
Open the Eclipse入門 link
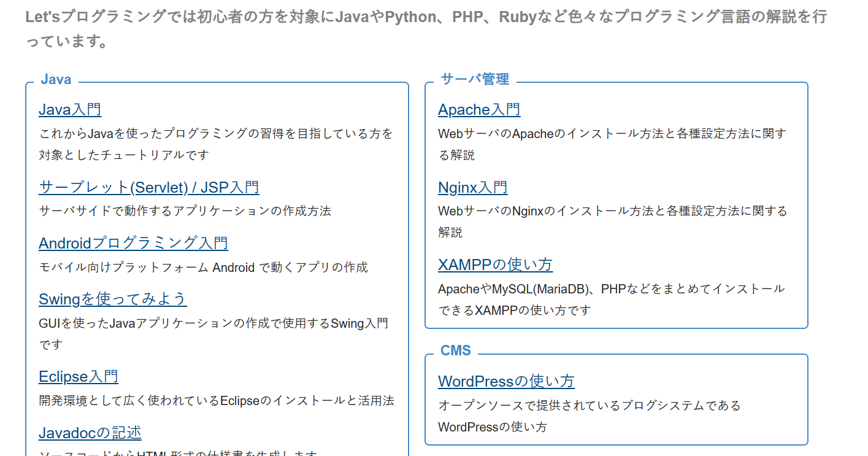point(79,376)
